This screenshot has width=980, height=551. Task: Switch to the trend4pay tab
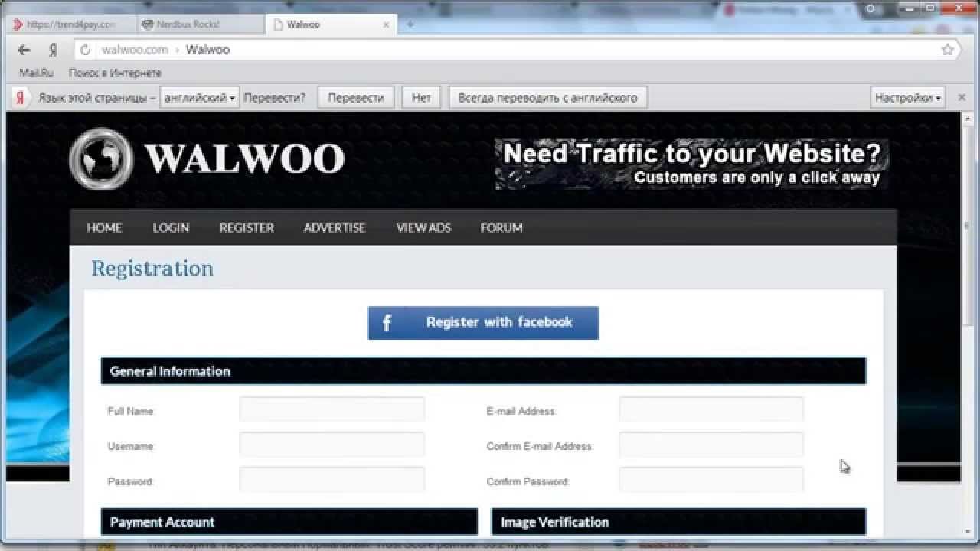point(70,24)
